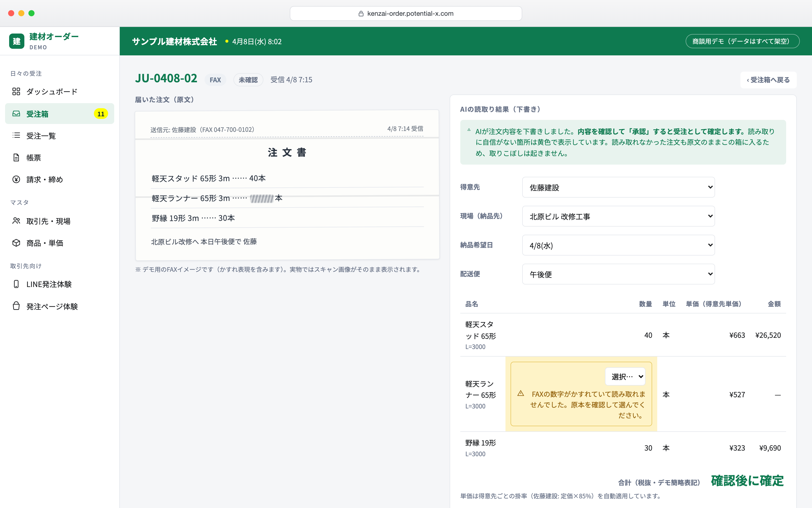The image size is (812, 508).
Task: Click the 発注ページ体験 shopping bag icon
Action: 16,306
